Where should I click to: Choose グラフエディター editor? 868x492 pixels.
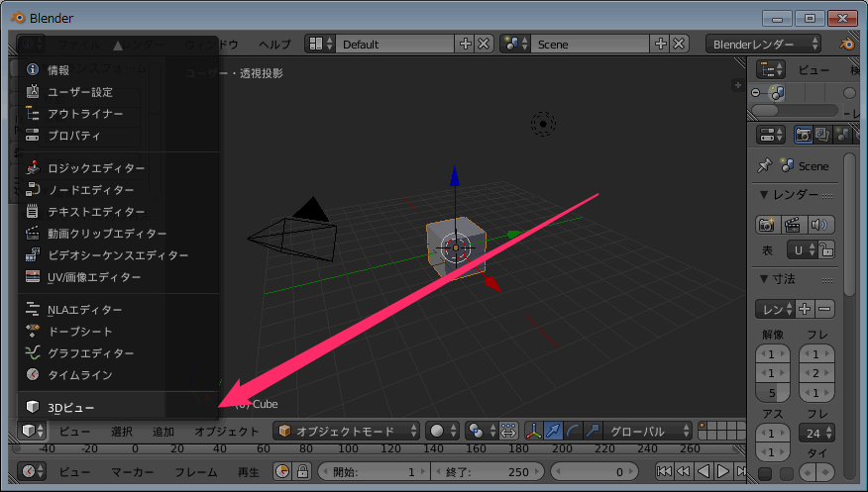[x=119, y=353]
